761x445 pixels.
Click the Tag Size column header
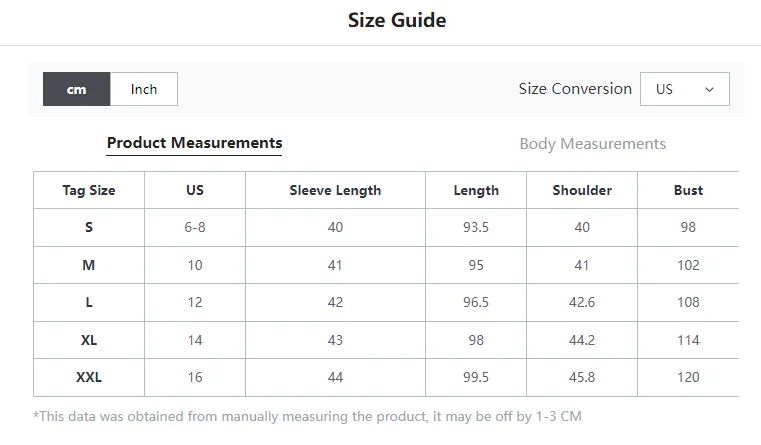click(89, 190)
